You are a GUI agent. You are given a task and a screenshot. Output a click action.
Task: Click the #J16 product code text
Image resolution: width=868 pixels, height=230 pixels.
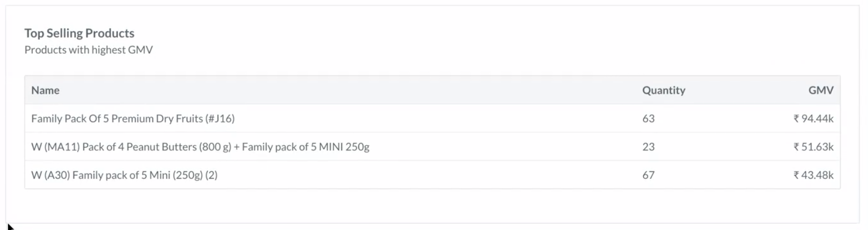coord(220,118)
